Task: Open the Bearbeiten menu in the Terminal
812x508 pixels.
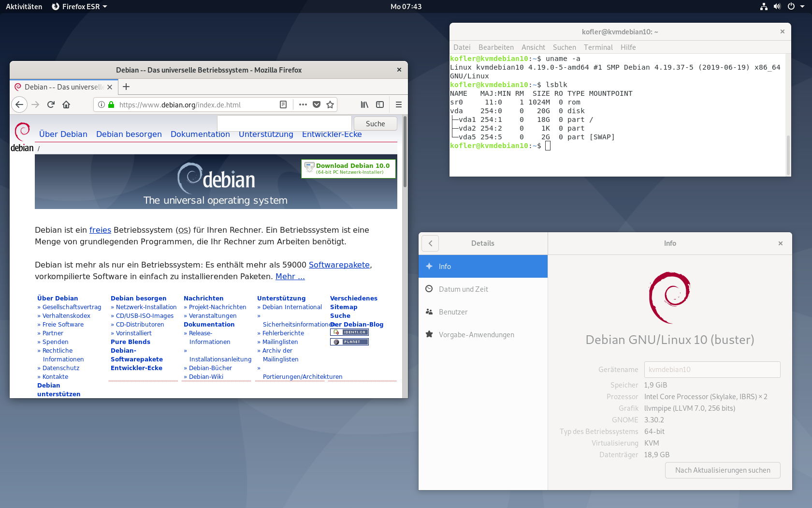Action: click(496, 47)
